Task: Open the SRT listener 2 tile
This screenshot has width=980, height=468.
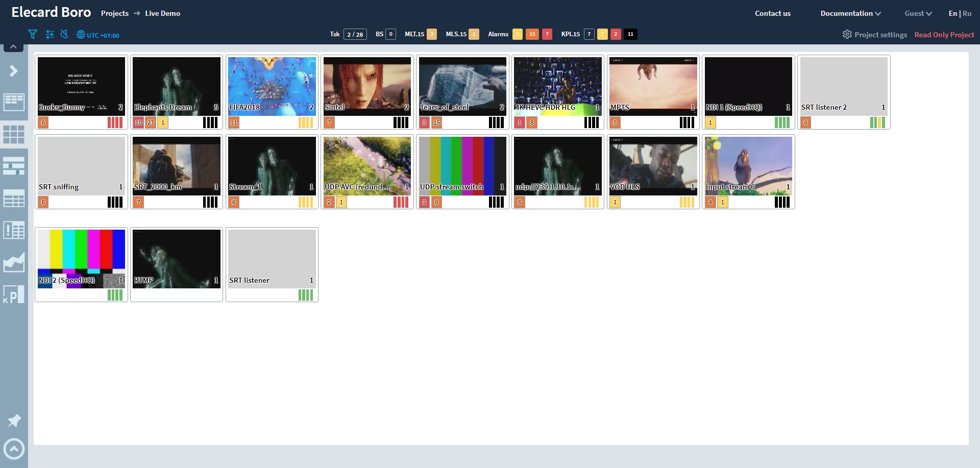Action: (844, 86)
